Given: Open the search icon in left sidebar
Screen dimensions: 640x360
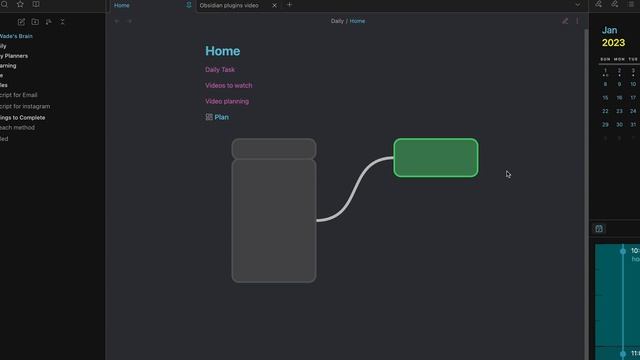Looking at the screenshot, I should 4,4.
